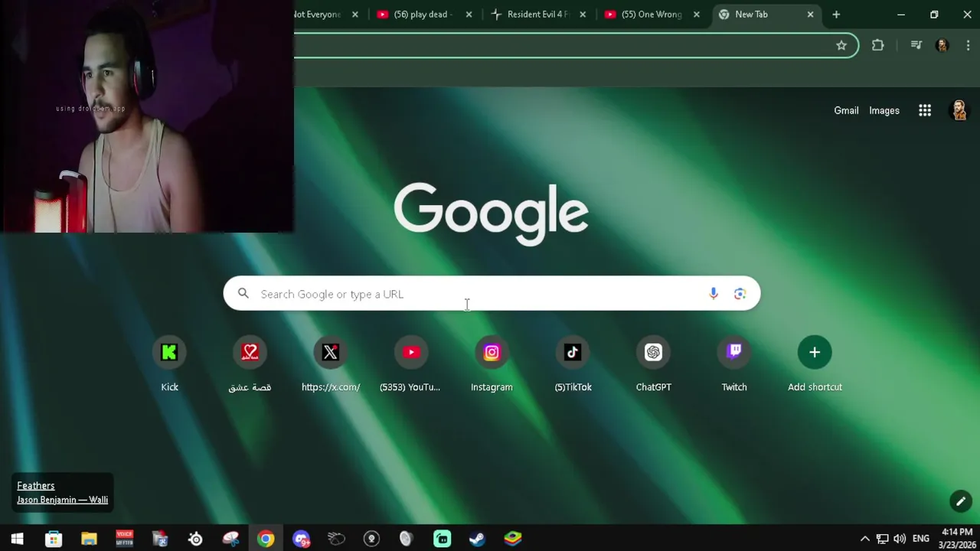
Task: Open the Windows Start menu
Action: pos(17,539)
